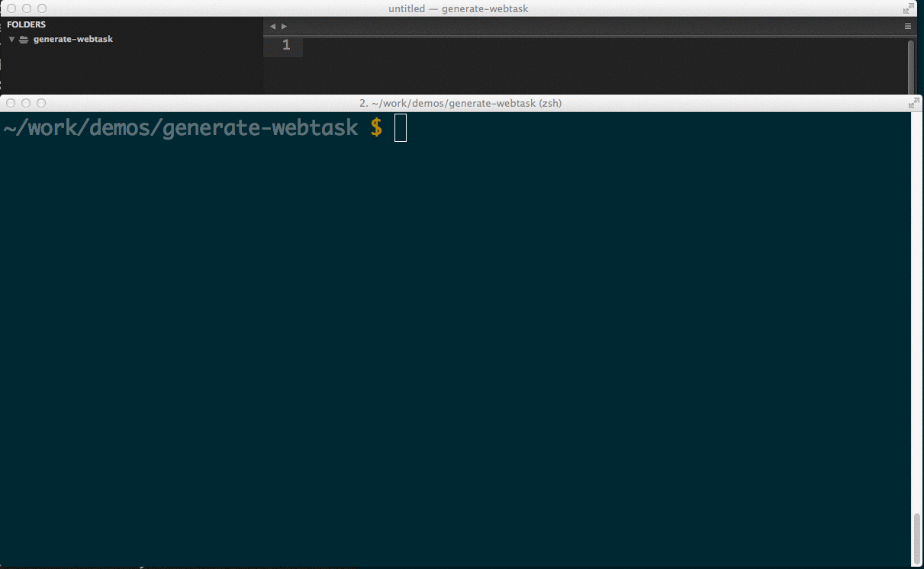Go to previous tab with left arrow
The height and width of the screenshot is (569, 924).
(x=272, y=26)
